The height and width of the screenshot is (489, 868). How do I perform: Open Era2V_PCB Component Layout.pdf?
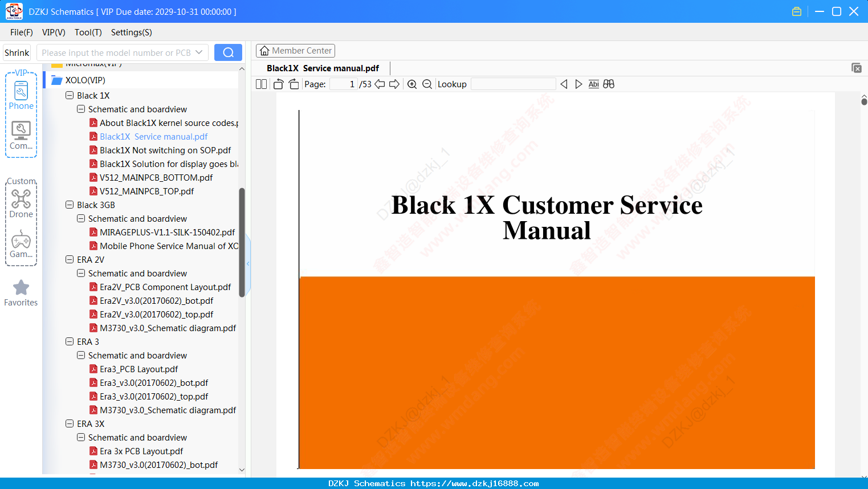(165, 287)
